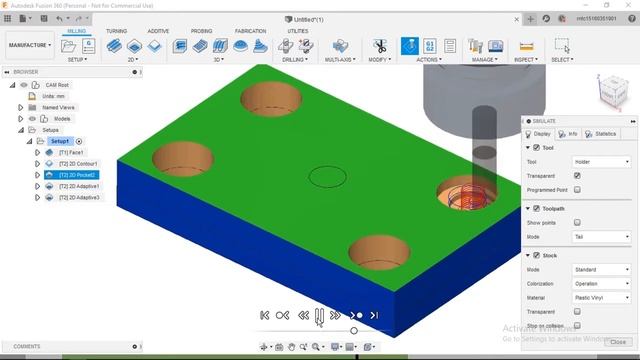The image size is (640, 360).
Task: Enable the Stop on collision checkbox
Action: tap(577, 325)
